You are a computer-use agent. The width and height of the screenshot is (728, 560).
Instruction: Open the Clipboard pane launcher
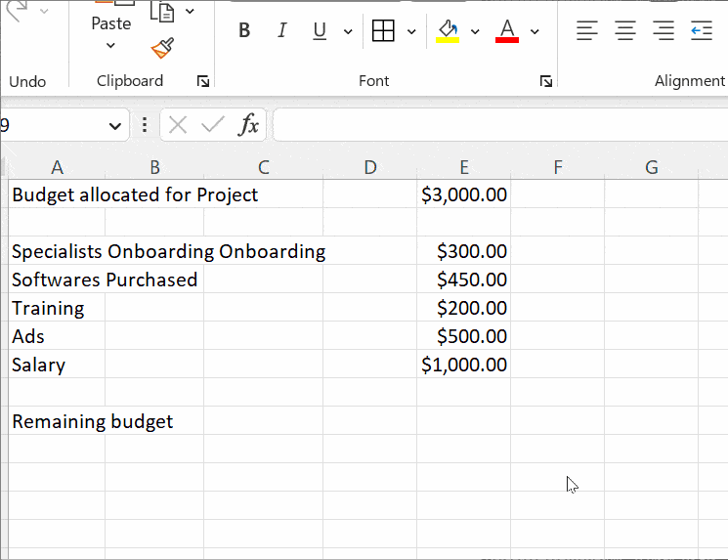(202, 82)
